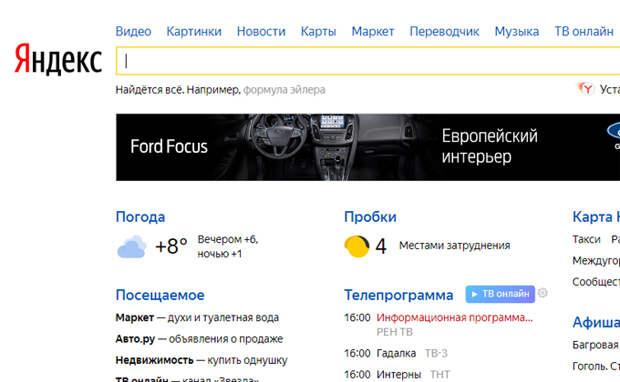Open the Телепрограмма settings gear
Screen dimensions: 620x382
click(x=542, y=293)
